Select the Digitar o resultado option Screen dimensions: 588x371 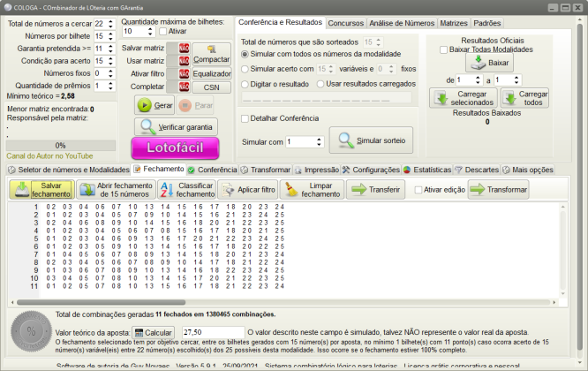246,83
